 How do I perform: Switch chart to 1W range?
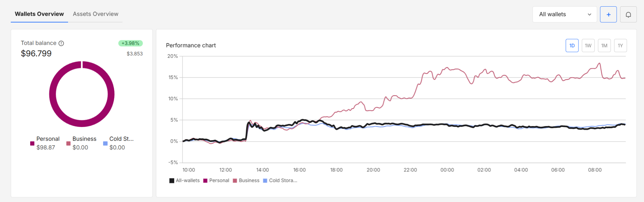pos(588,46)
